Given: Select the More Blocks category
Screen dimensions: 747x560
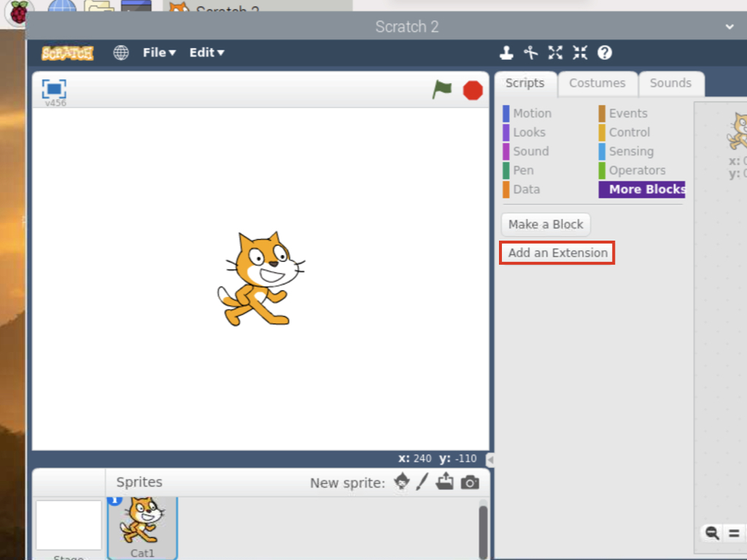Looking at the screenshot, I should click(x=642, y=190).
